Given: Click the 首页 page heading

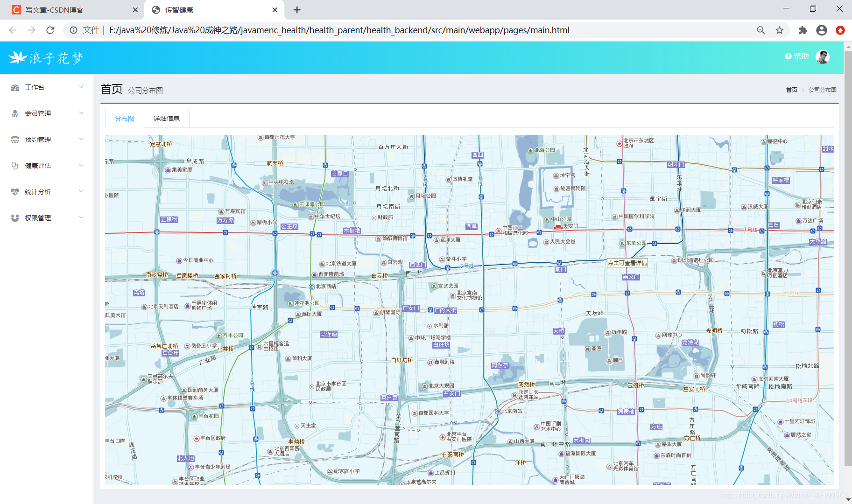Looking at the screenshot, I should click(112, 89).
